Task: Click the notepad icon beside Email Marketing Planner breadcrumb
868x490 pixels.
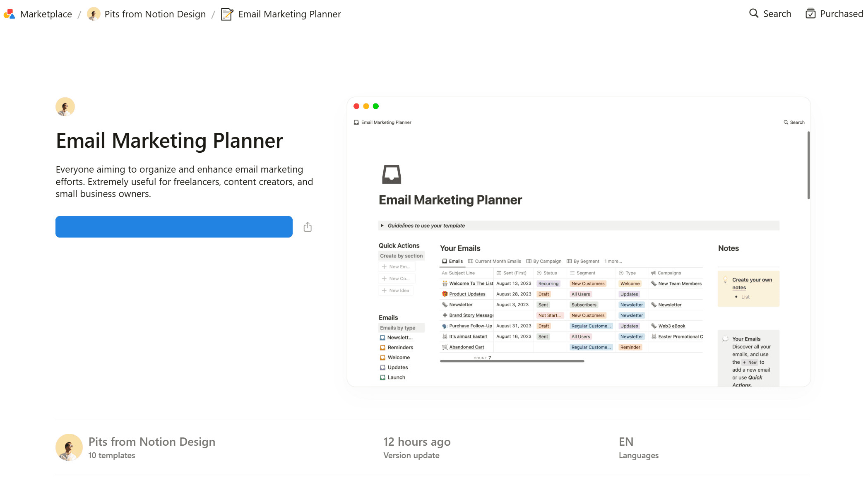Action: (x=227, y=14)
